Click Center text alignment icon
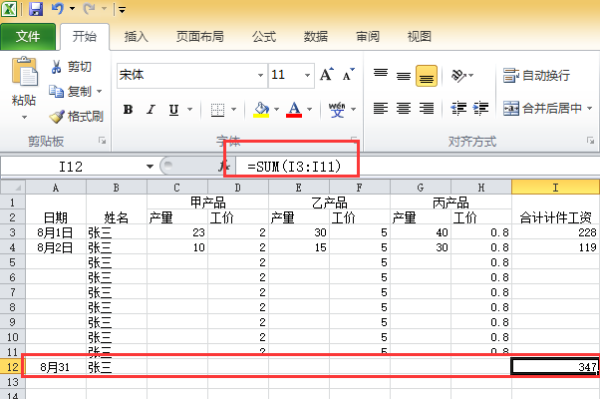Image resolution: width=600 pixels, height=399 pixels. coord(403,109)
